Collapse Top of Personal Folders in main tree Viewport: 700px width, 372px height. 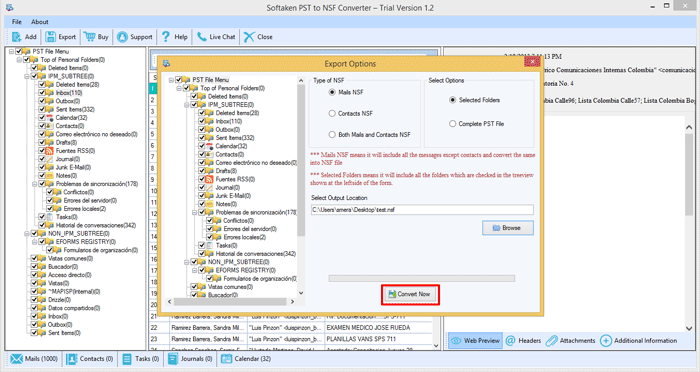tap(19, 60)
